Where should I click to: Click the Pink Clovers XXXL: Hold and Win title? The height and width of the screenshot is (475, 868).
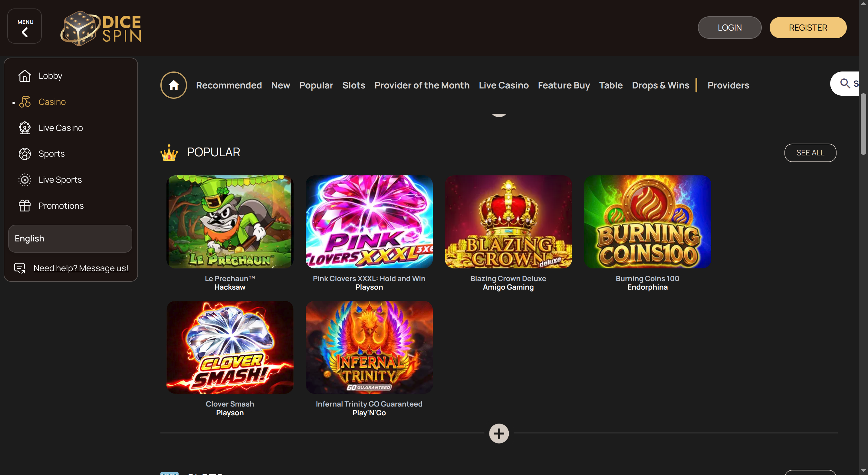click(x=369, y=279)
